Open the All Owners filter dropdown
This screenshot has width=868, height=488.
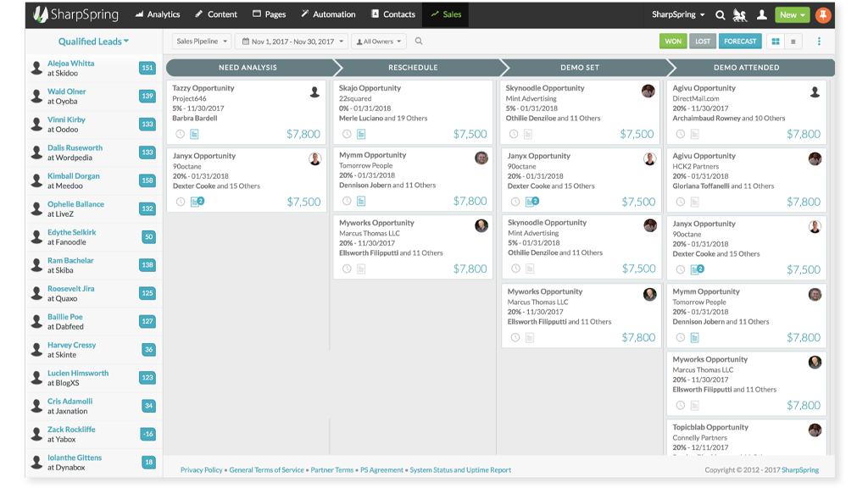(379, 42)
